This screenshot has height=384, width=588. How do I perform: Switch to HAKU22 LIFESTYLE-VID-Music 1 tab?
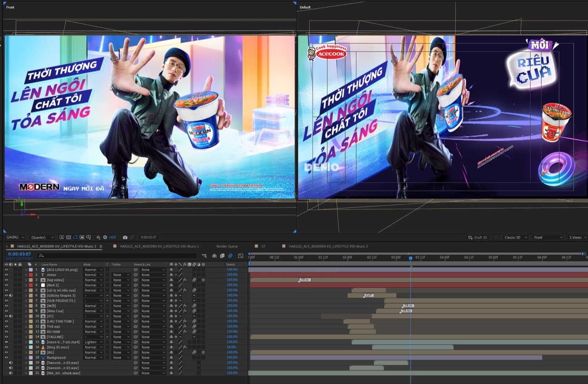159,246
